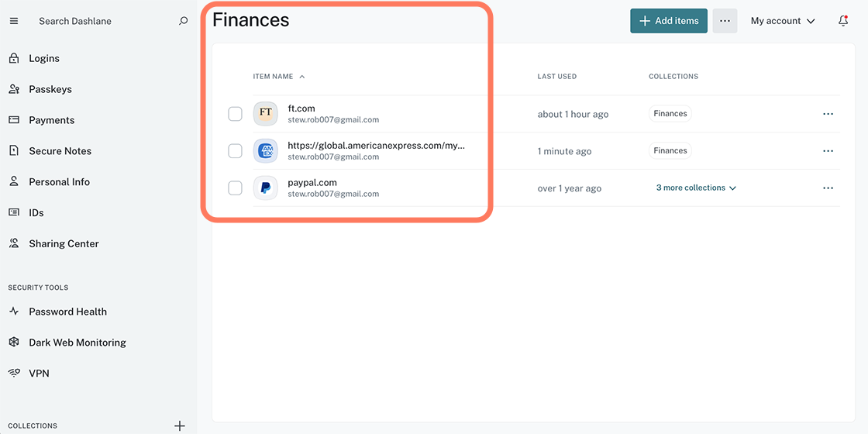The width and height of the screenshot is (868, 434).
Task: Select the ft.com item checkbox
Action: 235,114
